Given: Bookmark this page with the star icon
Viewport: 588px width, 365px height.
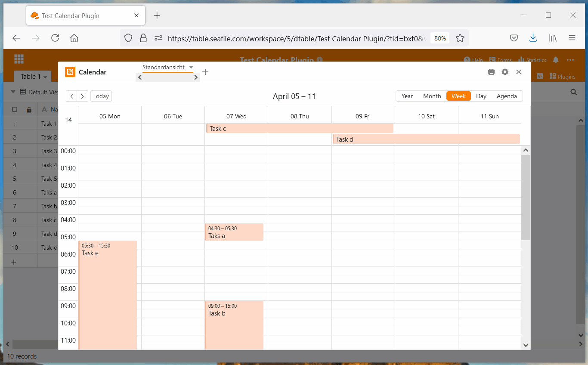Looking at the screenshot, I should pos(460,38).
